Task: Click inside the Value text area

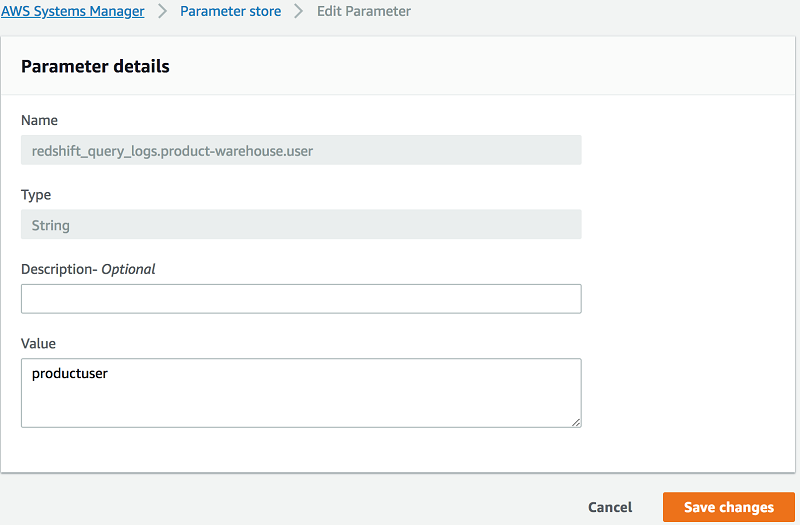Action: click(x=301, y=400)
